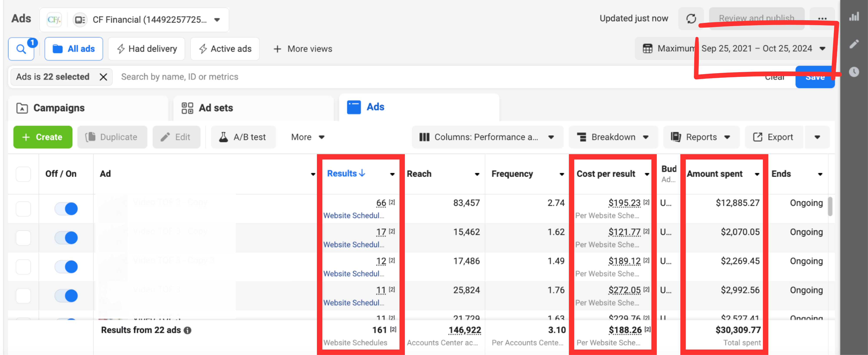Image resolution: width=868 pixels, height=355 pixels.
Task: Click the CF Financial account logo icon
Action: tap(54, 20)
